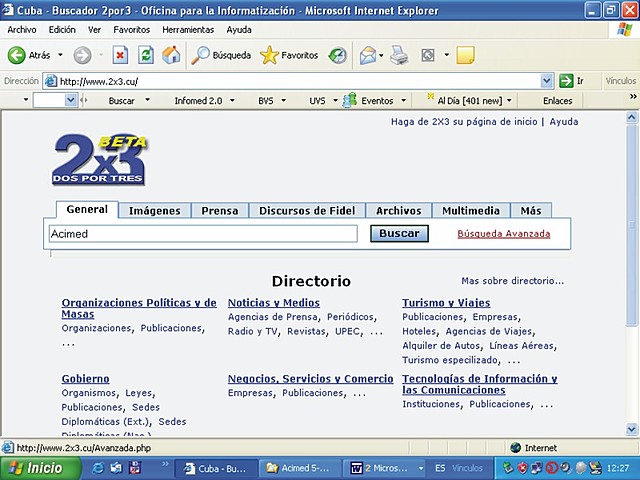Click the 2x3 Dos Por Tres logo
The height and width of the screenshot is (480, 640).
(100, 160)
